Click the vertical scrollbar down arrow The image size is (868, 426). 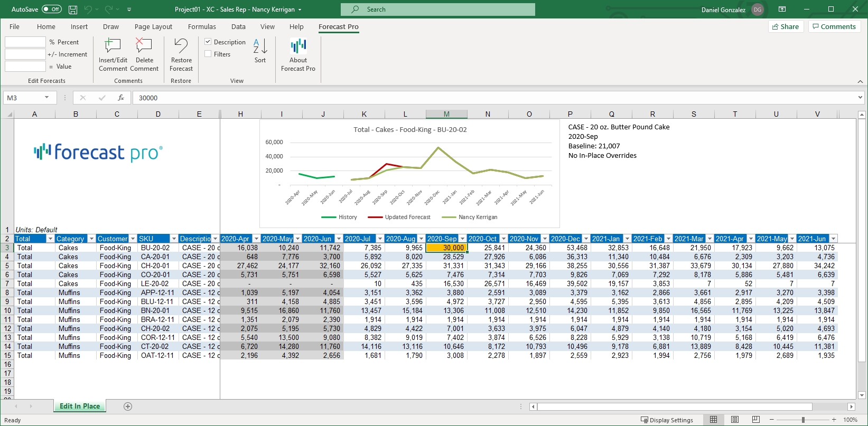click(862, 395)
